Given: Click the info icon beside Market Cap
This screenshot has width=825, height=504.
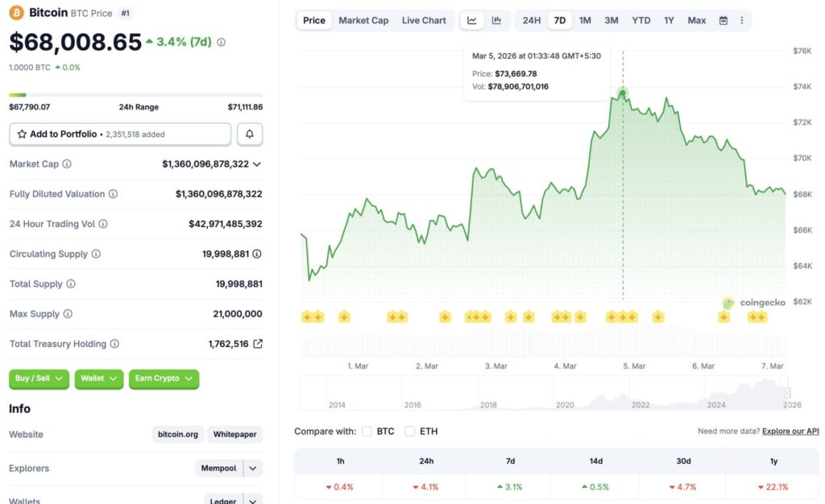Looking at the screenshot, I should 67,164.
